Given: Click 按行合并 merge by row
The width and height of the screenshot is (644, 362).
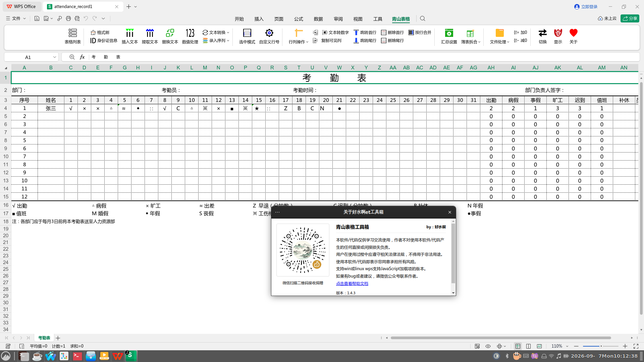Looking at the screenshot, I should (x=420, y=33).
